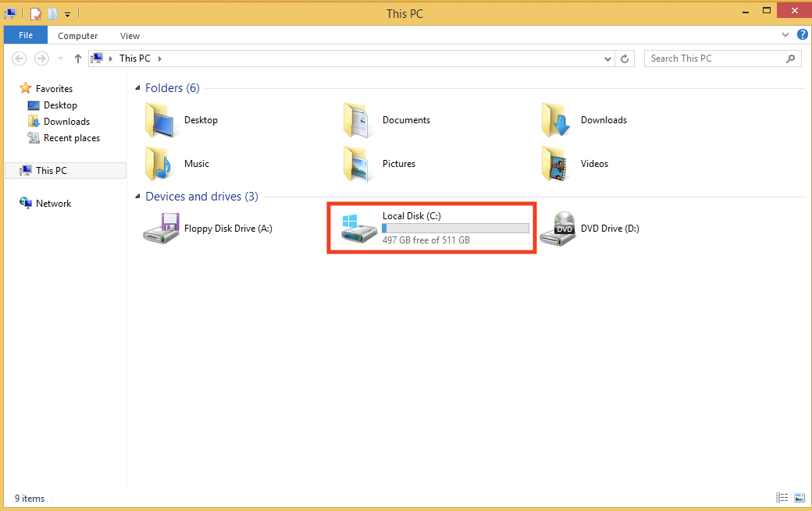Viewport: 812px width, 511px height.
Task: Collapse the Folders (6) section
Action: coord(137,87)
